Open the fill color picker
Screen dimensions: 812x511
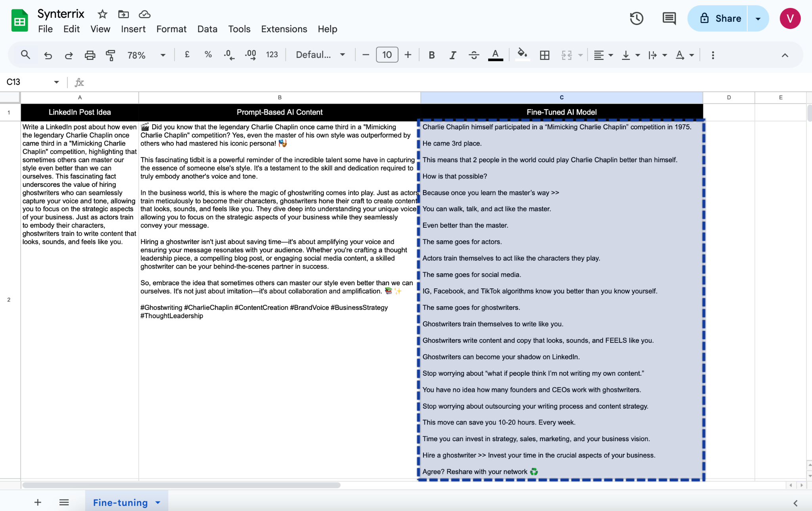(x=522, y=54)
